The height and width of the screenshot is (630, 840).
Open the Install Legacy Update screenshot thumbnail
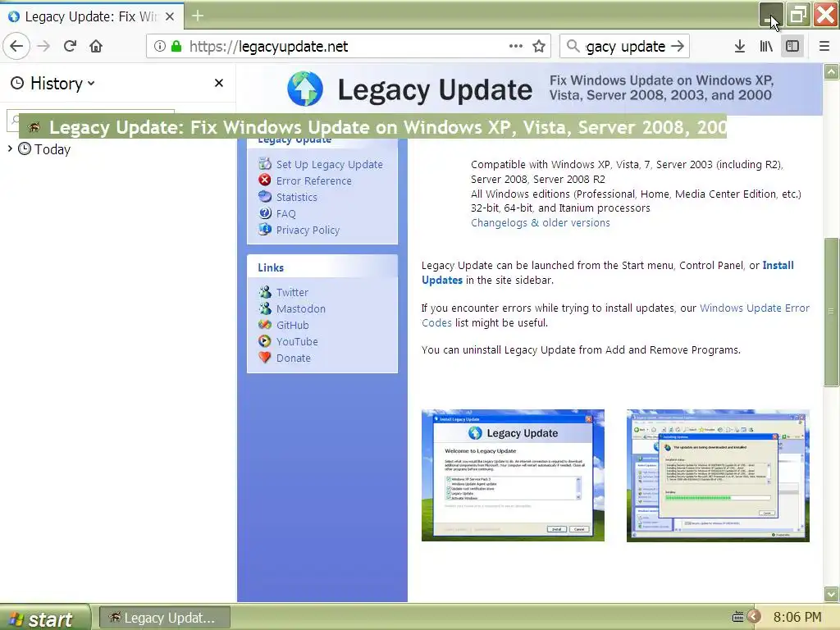click(513, 475)
